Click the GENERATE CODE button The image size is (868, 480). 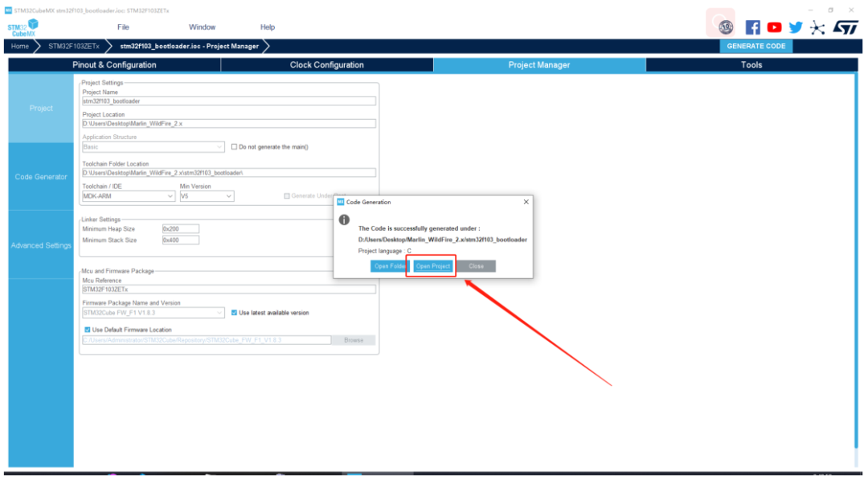point(755,46)
